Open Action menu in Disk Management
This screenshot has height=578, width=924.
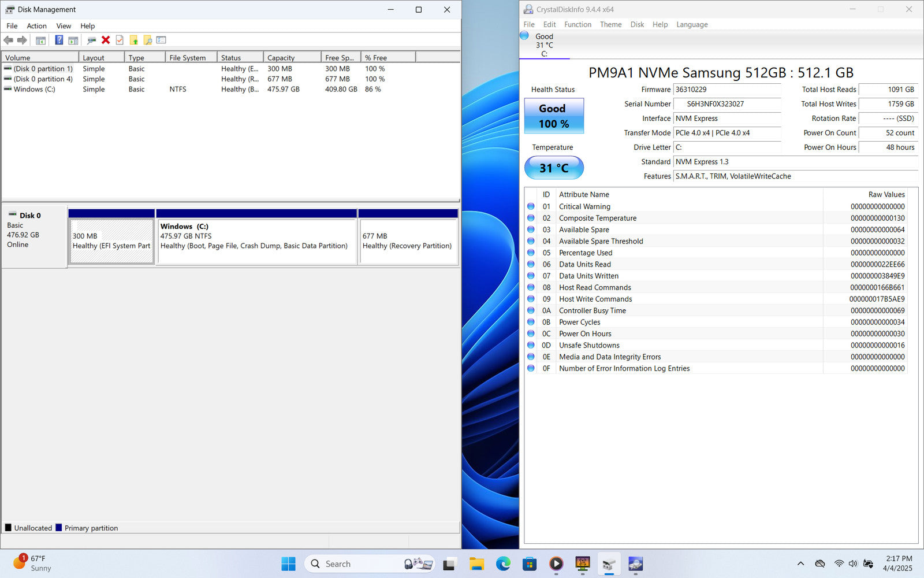(x=36, y=26)
